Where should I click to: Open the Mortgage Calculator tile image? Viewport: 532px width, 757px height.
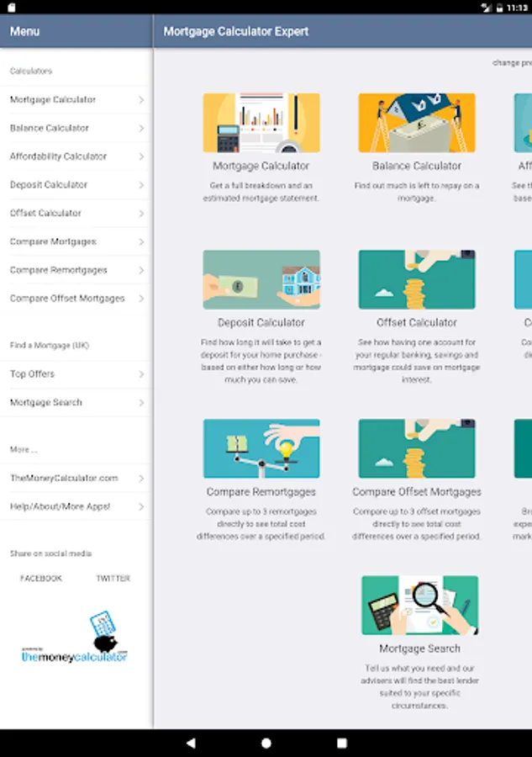tap(261, 123)
